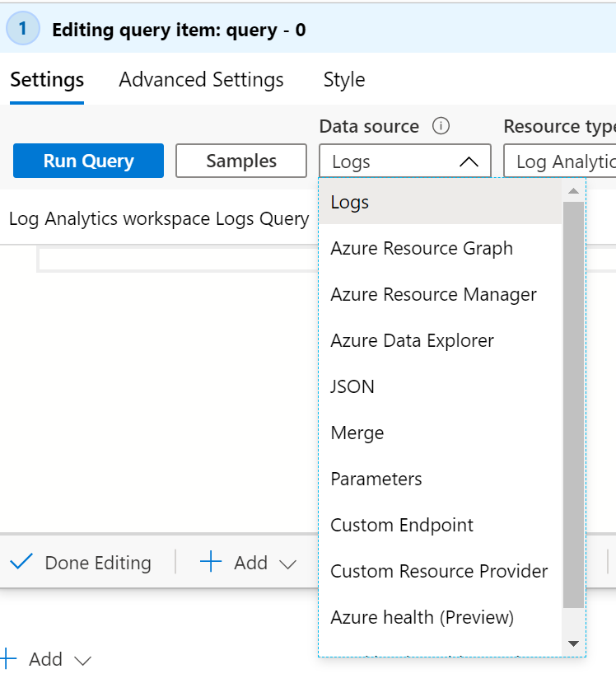The image size is (616, 683).
Task: Select Custom Endpoint in the dropdown
Action: [x=402, y=526]
